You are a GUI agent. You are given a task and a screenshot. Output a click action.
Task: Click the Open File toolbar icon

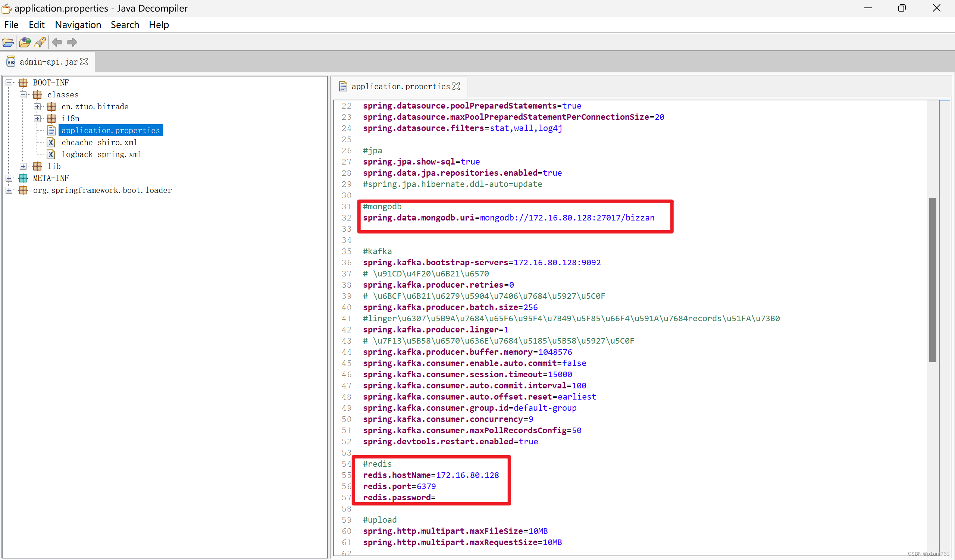click(8, 42)
